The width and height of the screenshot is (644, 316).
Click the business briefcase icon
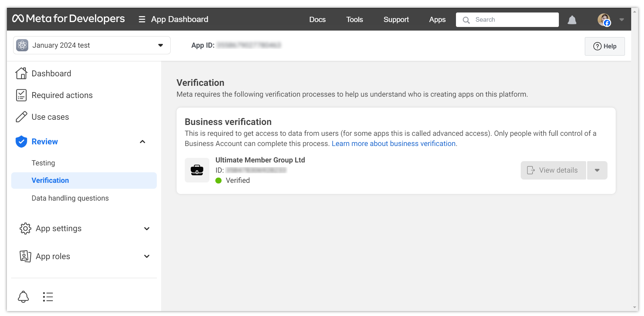pos(197,170)
